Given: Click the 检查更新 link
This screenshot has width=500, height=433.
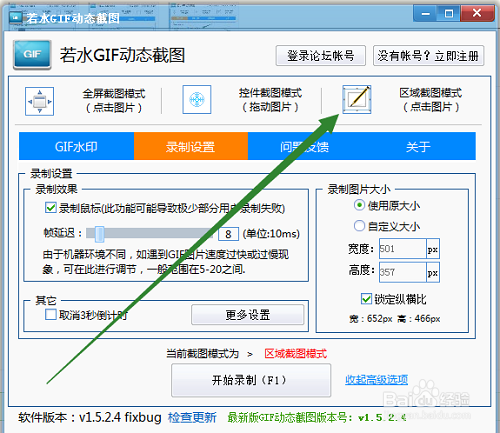Looking at the screenshot, I should click(x=192, y=417).
